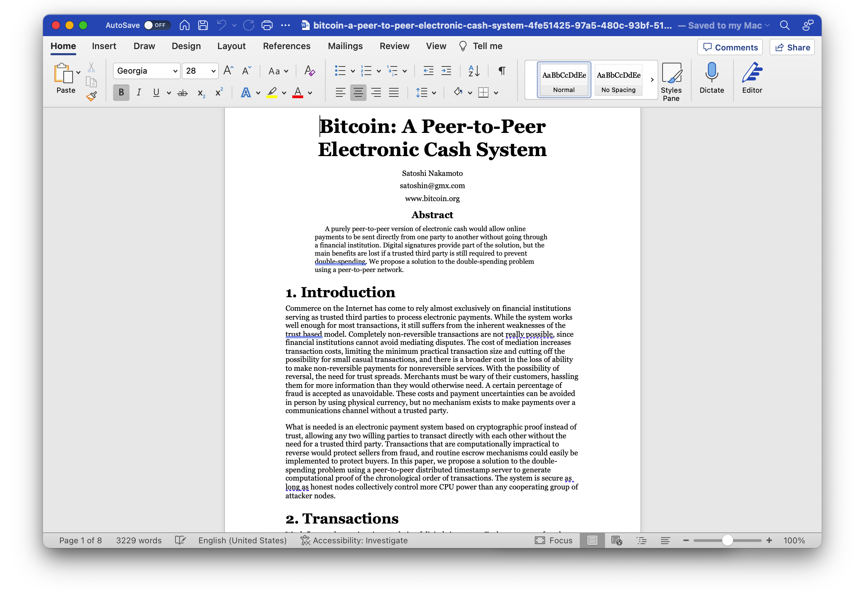Toggle Italic formatting
This screenshot has width=868, height=591.
click(x=139, y=93)
